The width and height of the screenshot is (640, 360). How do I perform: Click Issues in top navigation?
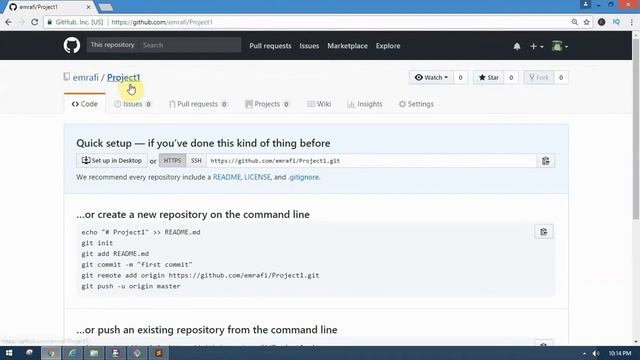point(309,46)
